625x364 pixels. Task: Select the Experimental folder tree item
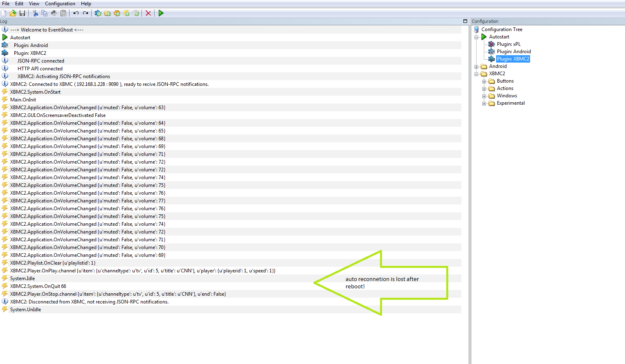click(510, 103)
